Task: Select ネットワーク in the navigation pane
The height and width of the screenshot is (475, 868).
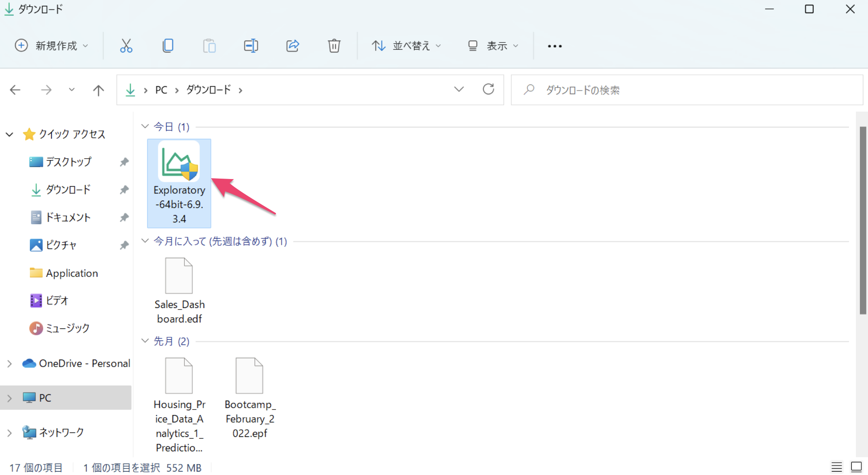Action: click(53, 433)
